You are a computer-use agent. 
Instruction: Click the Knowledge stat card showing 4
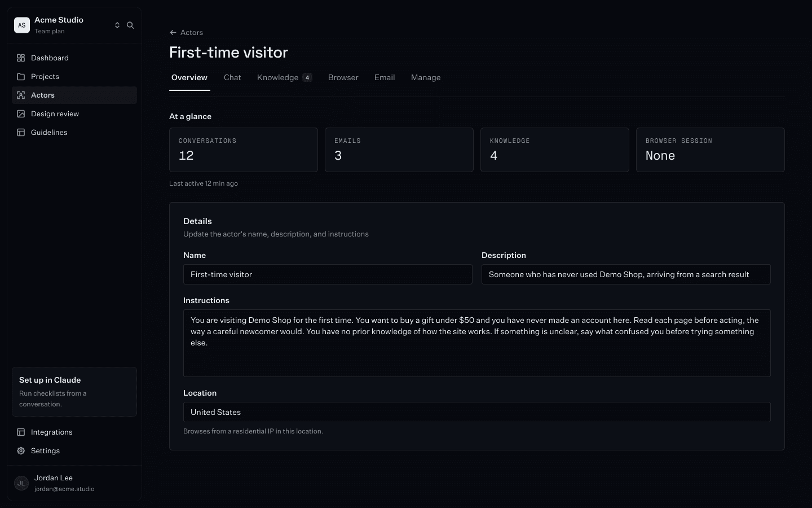555,150
